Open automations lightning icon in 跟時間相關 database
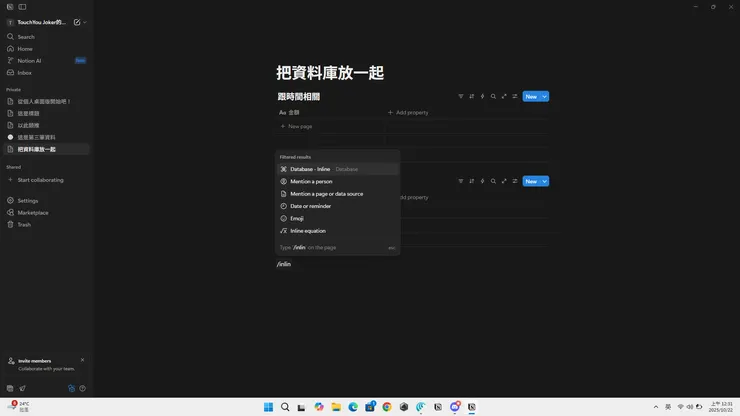 (482, 96)
